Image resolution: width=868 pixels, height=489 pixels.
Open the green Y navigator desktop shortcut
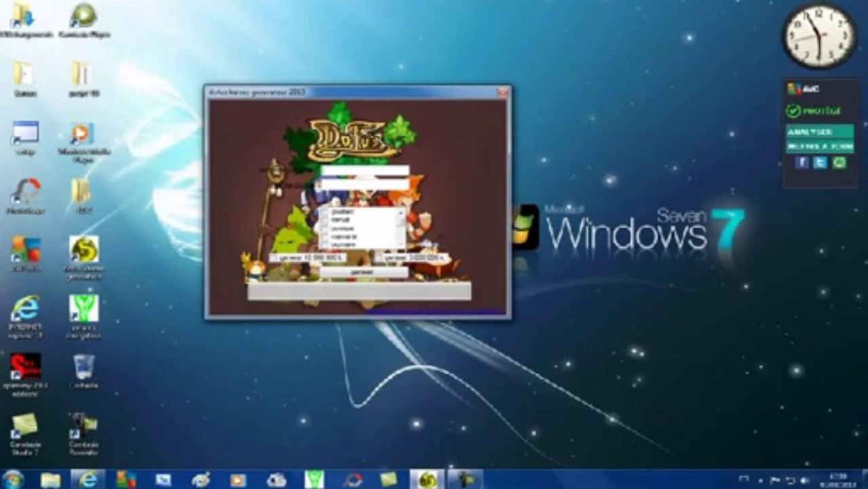(84, 317)
